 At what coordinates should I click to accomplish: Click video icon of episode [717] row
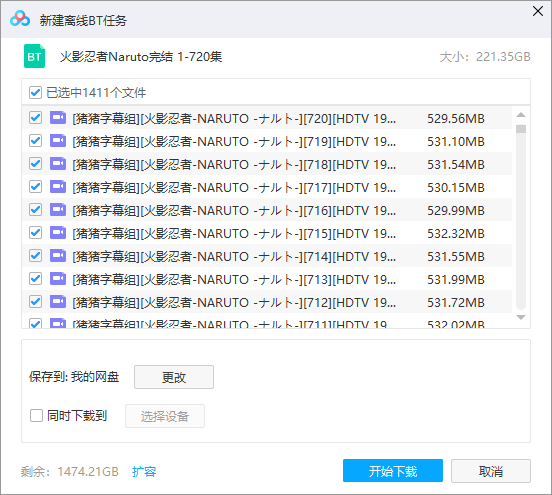pos(58,187)
